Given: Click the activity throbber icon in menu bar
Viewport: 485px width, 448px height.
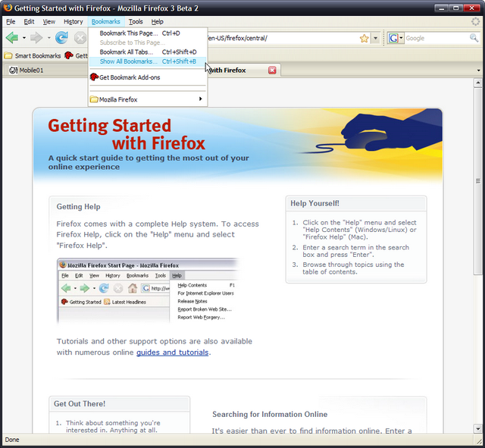Looking at the screenshot, I should (475, 21).
